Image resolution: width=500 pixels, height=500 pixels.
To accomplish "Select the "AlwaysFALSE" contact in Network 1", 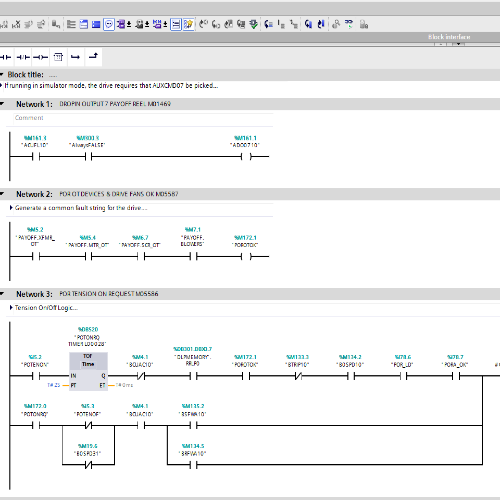I will point(88,156).
